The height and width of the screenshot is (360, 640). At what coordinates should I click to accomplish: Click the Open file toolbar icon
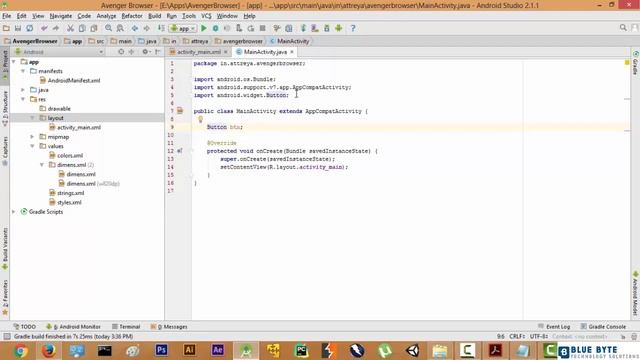tap(6, 28)
